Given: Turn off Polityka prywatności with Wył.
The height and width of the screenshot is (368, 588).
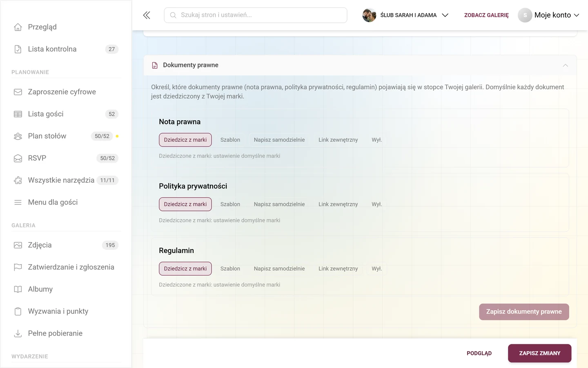Looking at the screenshot, I should click(377, 204).
